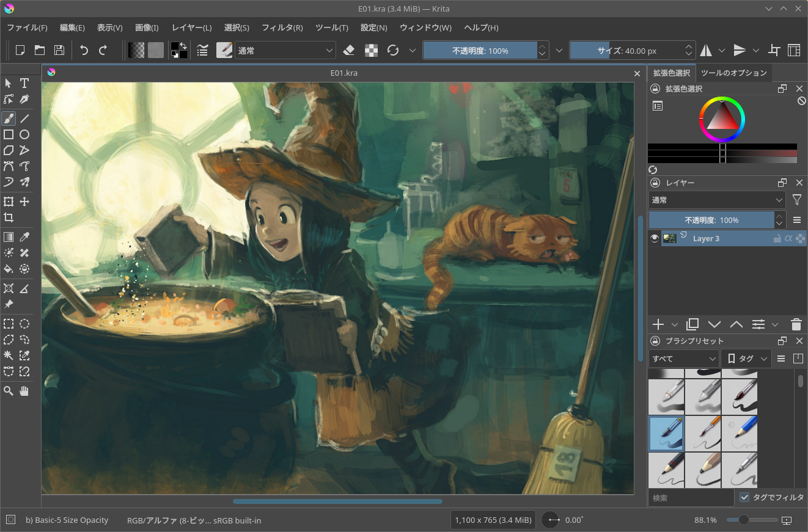This screenshot has height=532, width=808.
Task: Select the Gradient tool
Action: (9, 237)
